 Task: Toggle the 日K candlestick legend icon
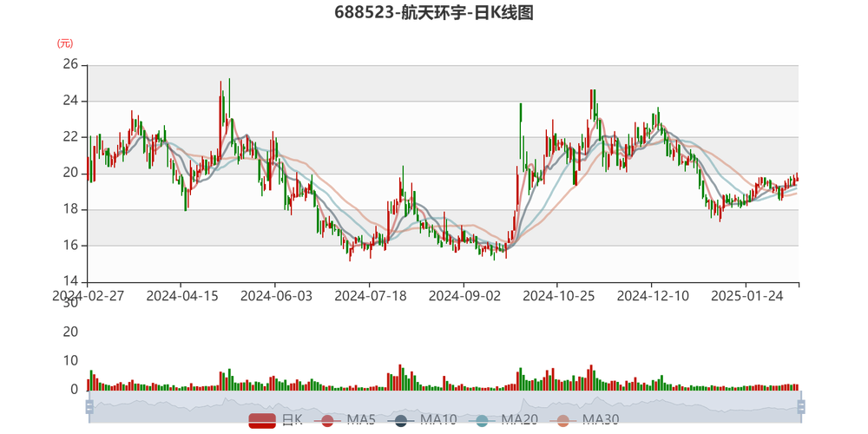click(262, 421)
